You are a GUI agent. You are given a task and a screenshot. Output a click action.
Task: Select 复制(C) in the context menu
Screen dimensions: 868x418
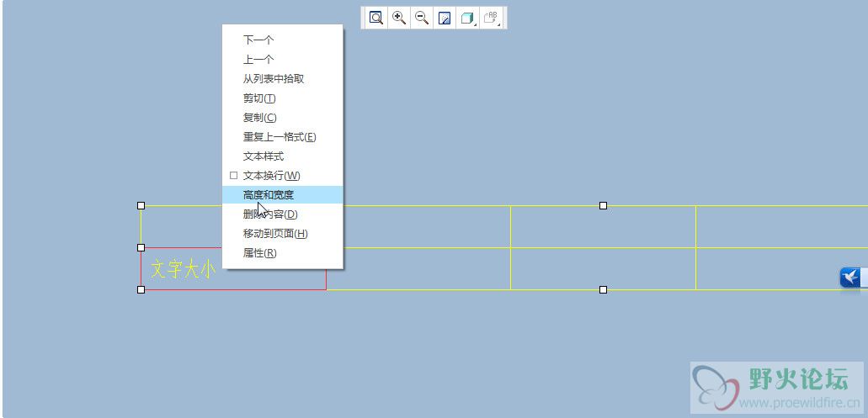point(282,117)
